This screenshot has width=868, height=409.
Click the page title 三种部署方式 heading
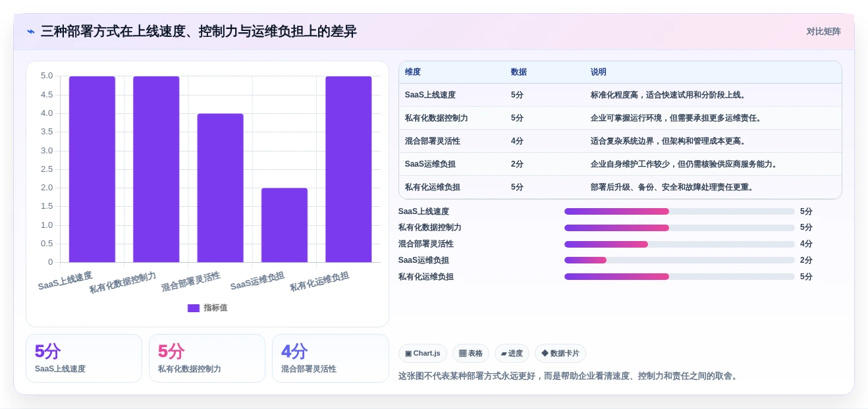point(198,32)
